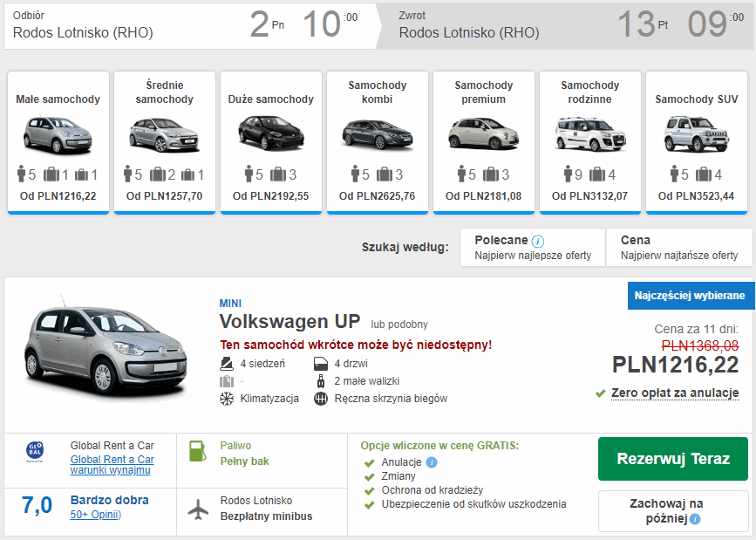Image resolution: width=756 pixels, height=540 pixels.
Task: Click the greyed-out large luggage icon
Action: click(x=227, y=381)
